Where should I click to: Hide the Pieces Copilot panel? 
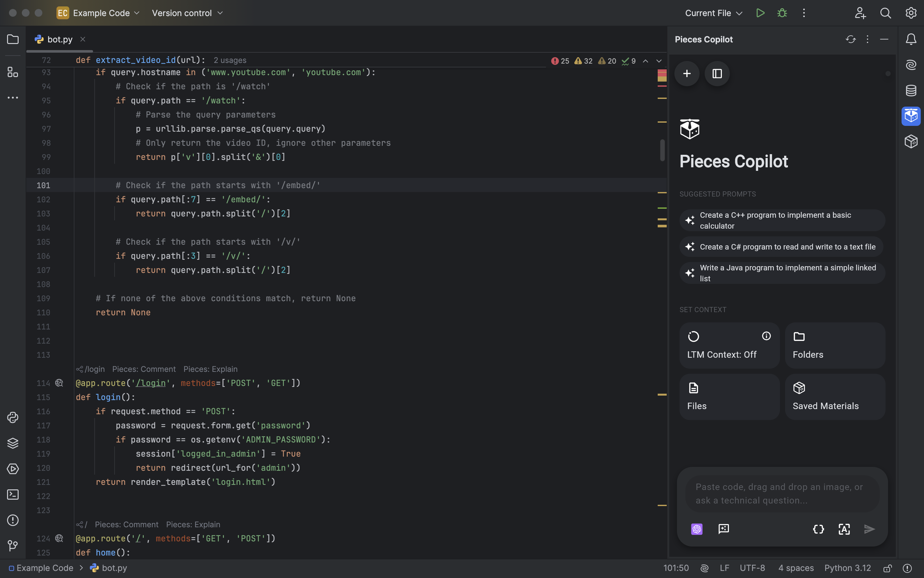click(x=884, y=39)
